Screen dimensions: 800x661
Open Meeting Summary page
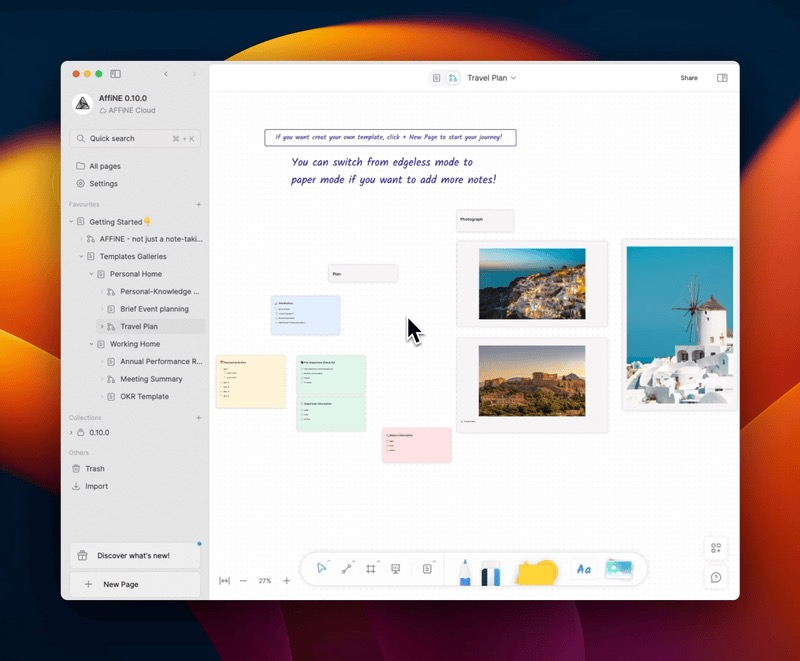coord(151,379)
